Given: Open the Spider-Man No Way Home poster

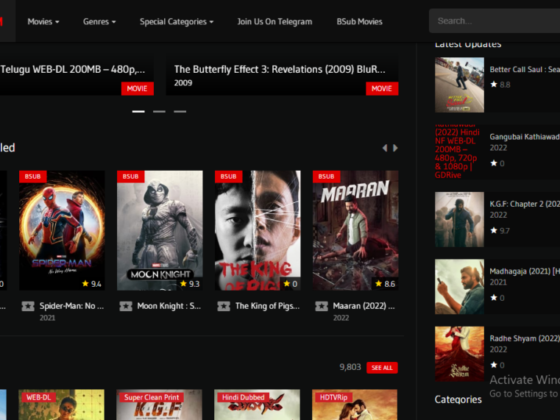Looking at the screenshot, I should coord(62,230).
